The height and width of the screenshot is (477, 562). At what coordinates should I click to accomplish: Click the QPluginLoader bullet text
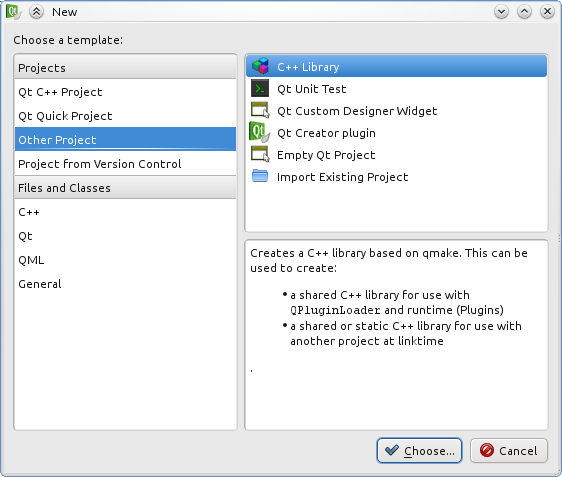tap(397, 302)
